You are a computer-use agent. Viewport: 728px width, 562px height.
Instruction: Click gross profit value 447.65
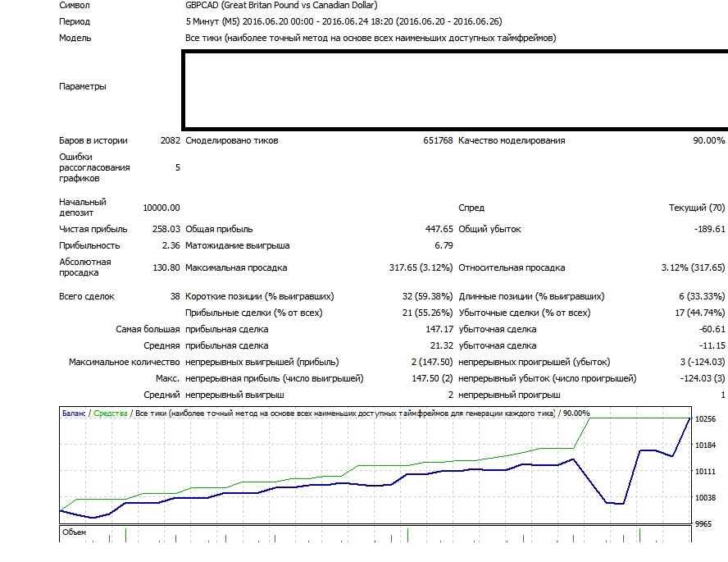(x=439, y=229)
